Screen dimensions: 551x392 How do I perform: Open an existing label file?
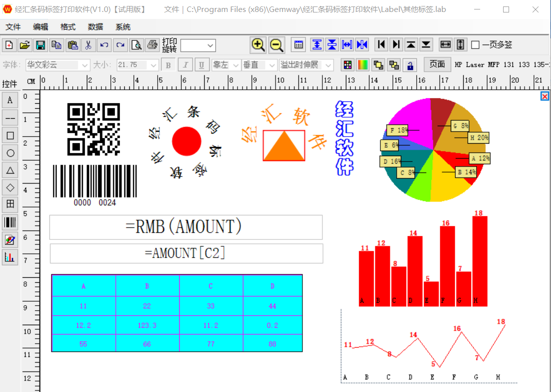[x=24, y=45]
